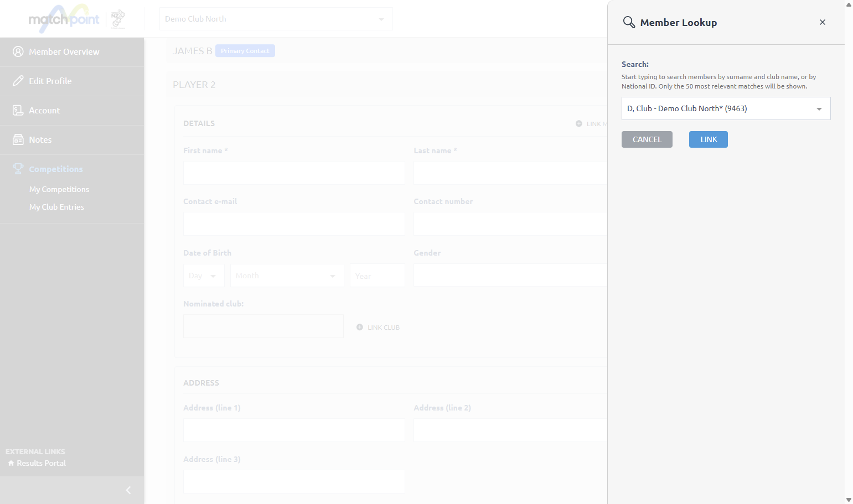Click the plus icon beside Link Club
The width and height of the screenshot is (853, 504).
[360, 327]
